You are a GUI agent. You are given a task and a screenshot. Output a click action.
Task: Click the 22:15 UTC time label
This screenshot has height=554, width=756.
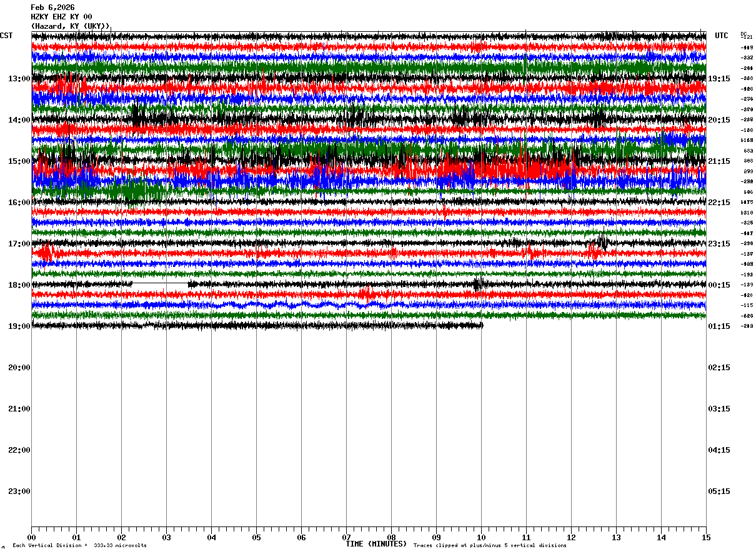(719, 203)
